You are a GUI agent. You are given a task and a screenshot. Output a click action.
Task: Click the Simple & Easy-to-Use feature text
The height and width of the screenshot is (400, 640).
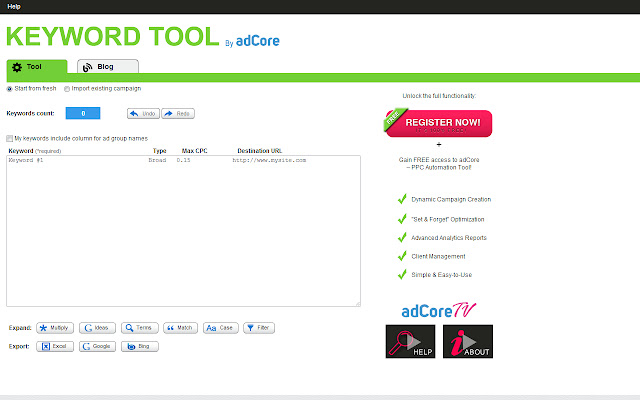[442, 275]
